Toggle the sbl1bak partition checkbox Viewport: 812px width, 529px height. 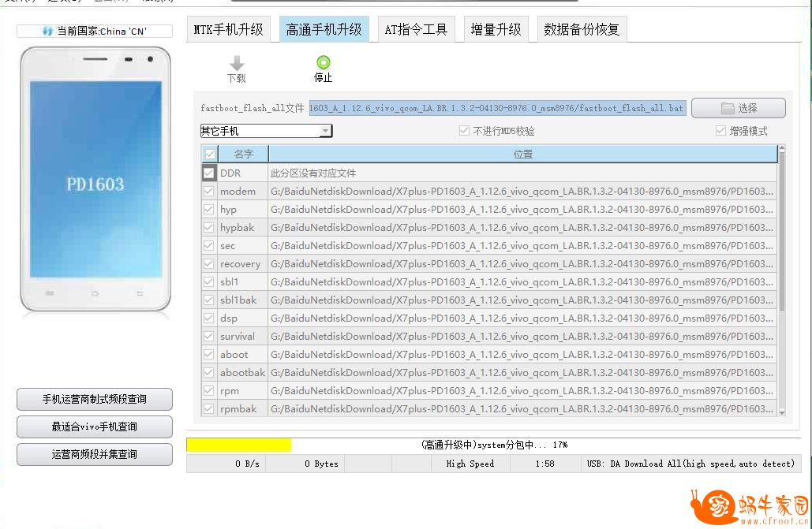208,300
